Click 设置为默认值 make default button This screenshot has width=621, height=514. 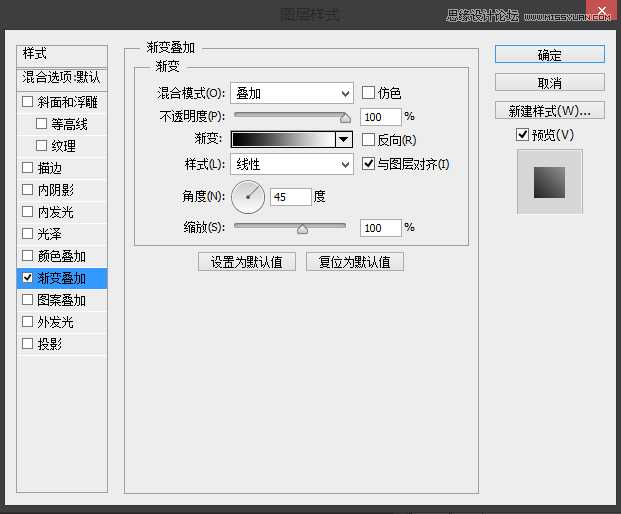(x=246, y=262)
